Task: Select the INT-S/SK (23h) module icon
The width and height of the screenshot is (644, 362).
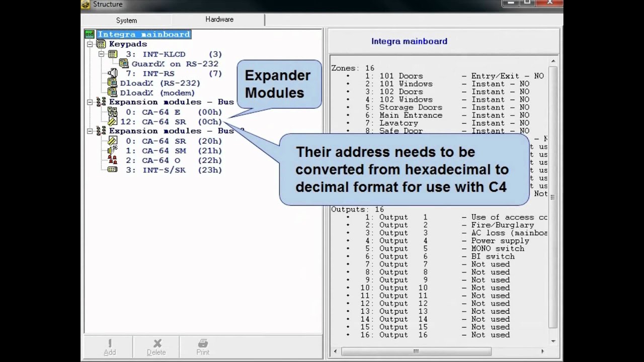Action: 112,170
